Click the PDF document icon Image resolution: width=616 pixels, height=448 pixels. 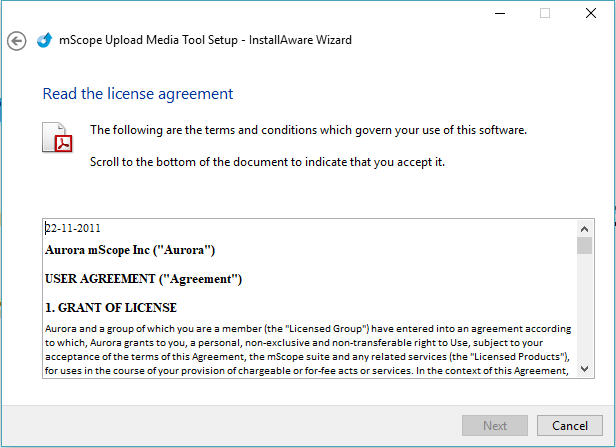(x=57, y=137)
